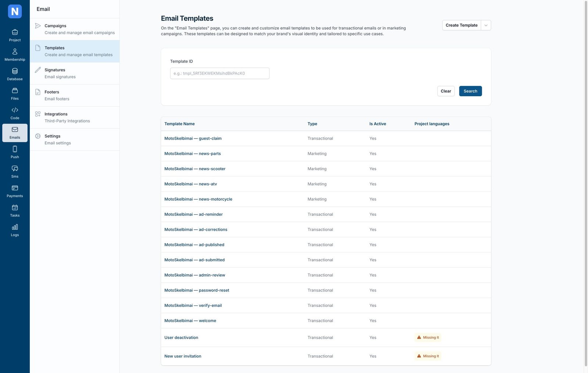The width and height of the screenshot is (588, 373).
Task: Select the Emails sidebar icon
Action: (x=15, y=133)
